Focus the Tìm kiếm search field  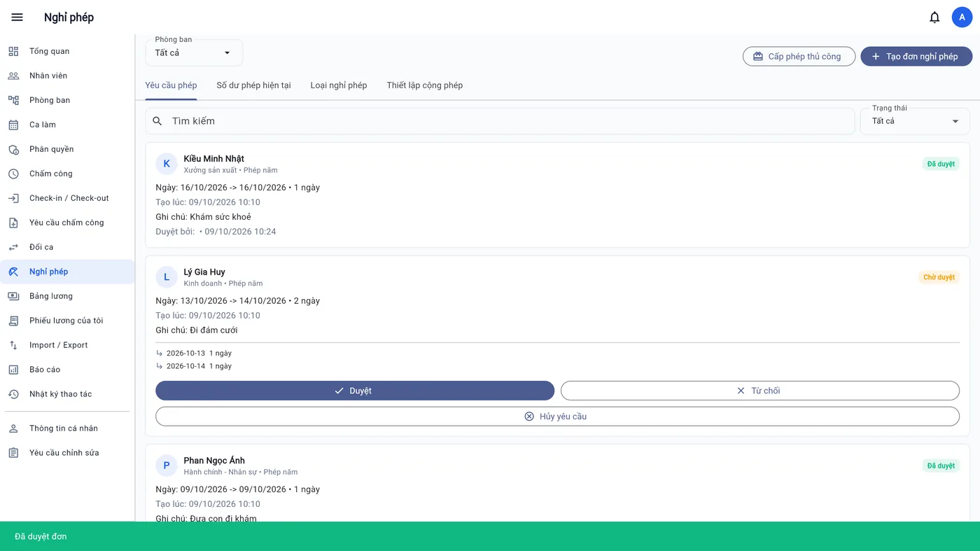tap(499, 121)
